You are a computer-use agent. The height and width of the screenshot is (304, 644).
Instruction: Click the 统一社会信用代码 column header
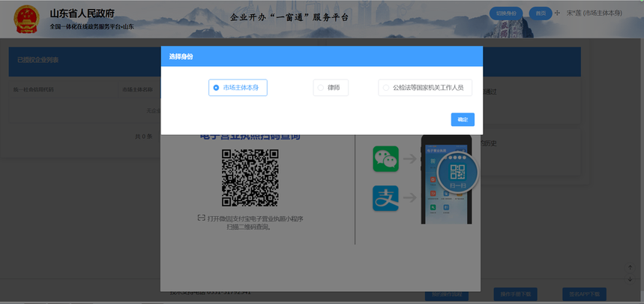33,89
